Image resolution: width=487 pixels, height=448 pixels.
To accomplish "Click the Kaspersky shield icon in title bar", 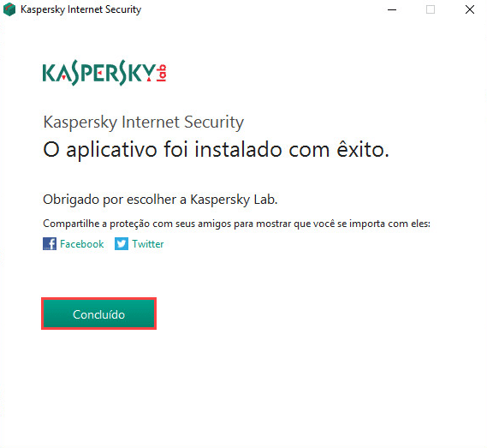I will tap(9, 9).
